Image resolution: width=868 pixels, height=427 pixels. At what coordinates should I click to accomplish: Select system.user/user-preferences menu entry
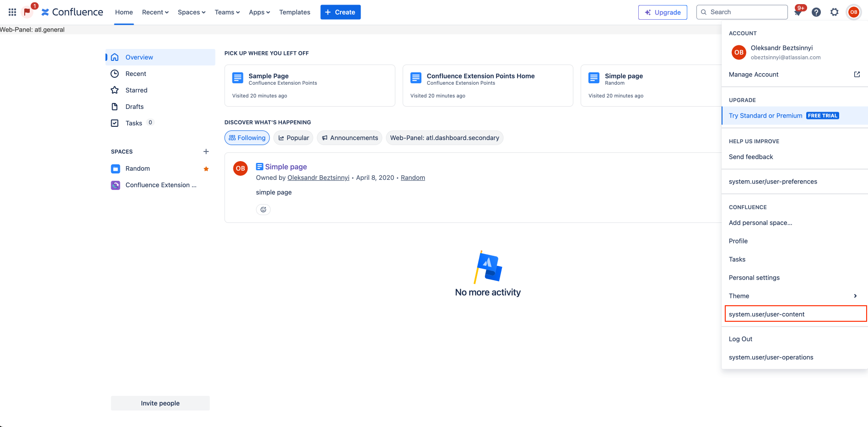[x=795, y=182]
